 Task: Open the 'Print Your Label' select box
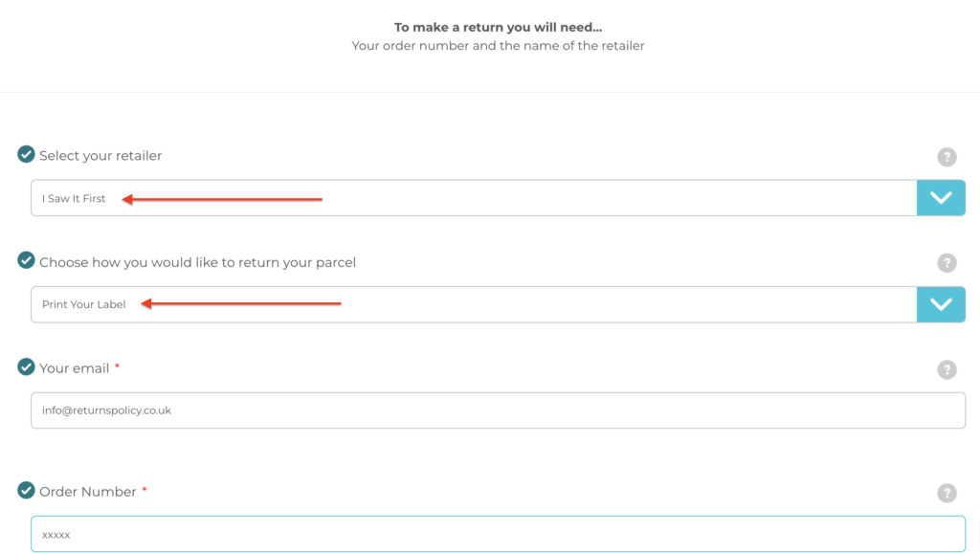click(x=474, y=304)
